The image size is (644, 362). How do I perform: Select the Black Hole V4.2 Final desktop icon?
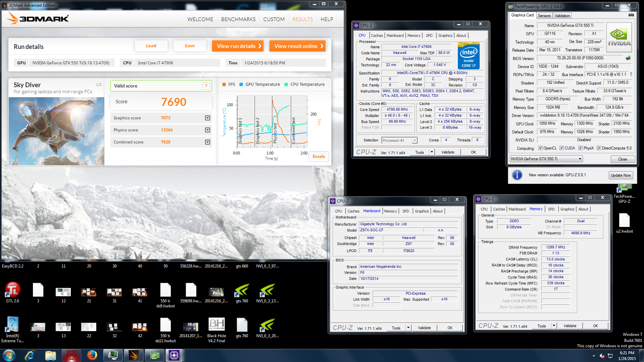click(x=217, y=330)
